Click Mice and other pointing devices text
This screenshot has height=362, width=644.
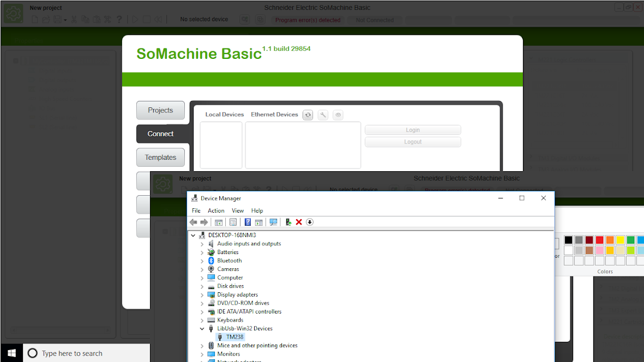pyautogui.click(x=257, y=346)
